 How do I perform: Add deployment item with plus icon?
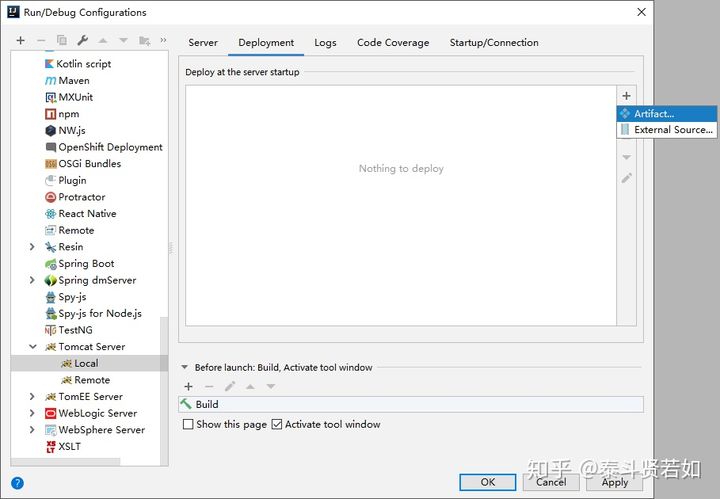pos(626,96)
